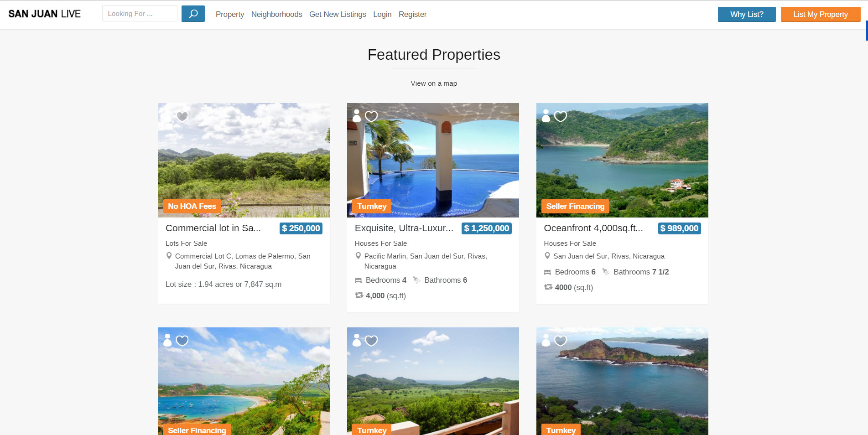Open View on a map link
868x435 pixels.
[x=434, y=83]
